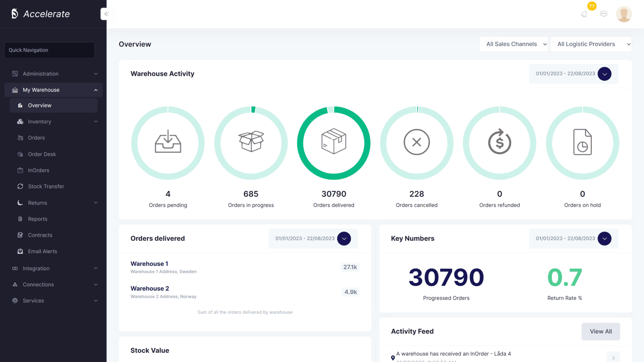Open the chat messages icon
The height and width of the screenshot is (362, 644).
coord(604,14)
